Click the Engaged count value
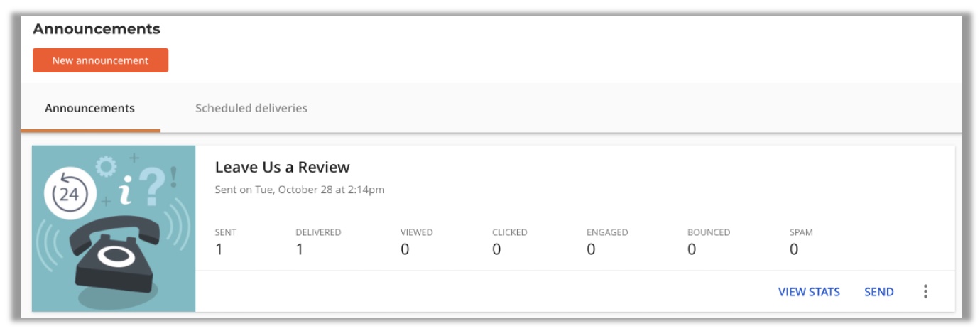The height and width of the screenshot is (331, 980). pyautogui.click(x=591, y=249)
